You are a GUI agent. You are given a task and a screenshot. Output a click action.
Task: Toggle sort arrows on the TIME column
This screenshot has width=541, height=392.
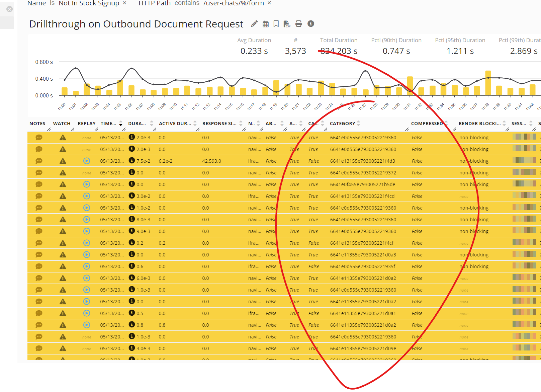click(121, 124)
